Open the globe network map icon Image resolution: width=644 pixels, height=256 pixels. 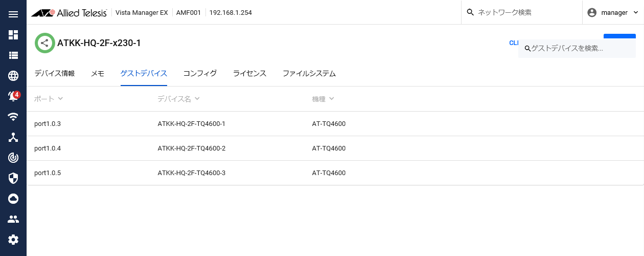13,76
